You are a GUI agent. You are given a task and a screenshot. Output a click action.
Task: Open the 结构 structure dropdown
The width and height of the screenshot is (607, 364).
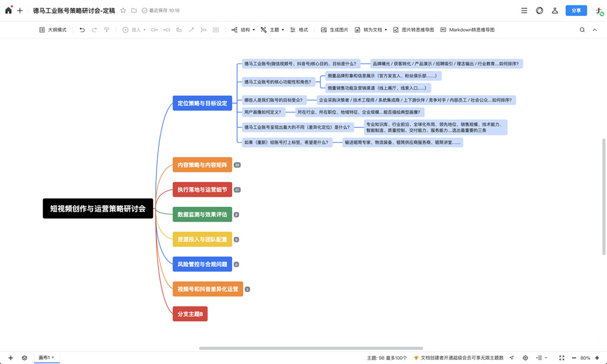[243, 30]
